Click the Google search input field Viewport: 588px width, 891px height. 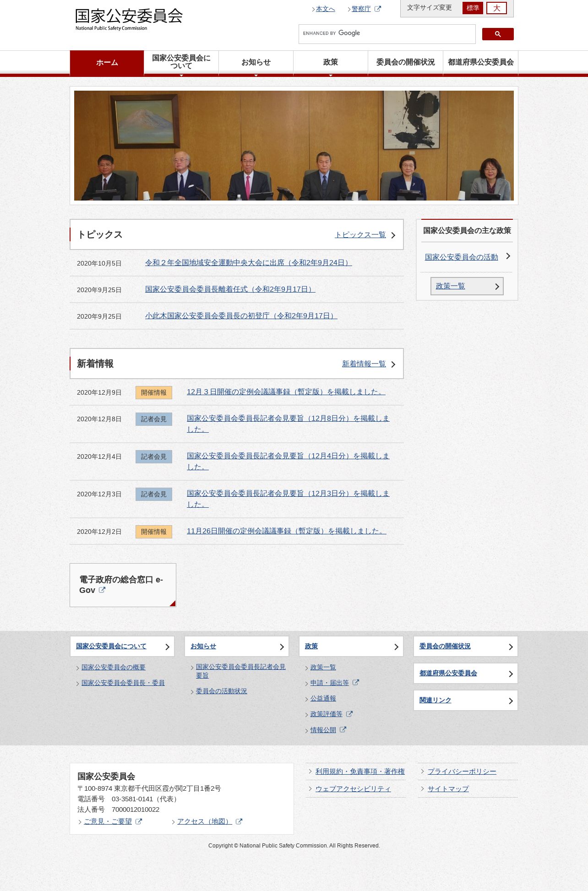pyautogui.click(x=387, y=34)
